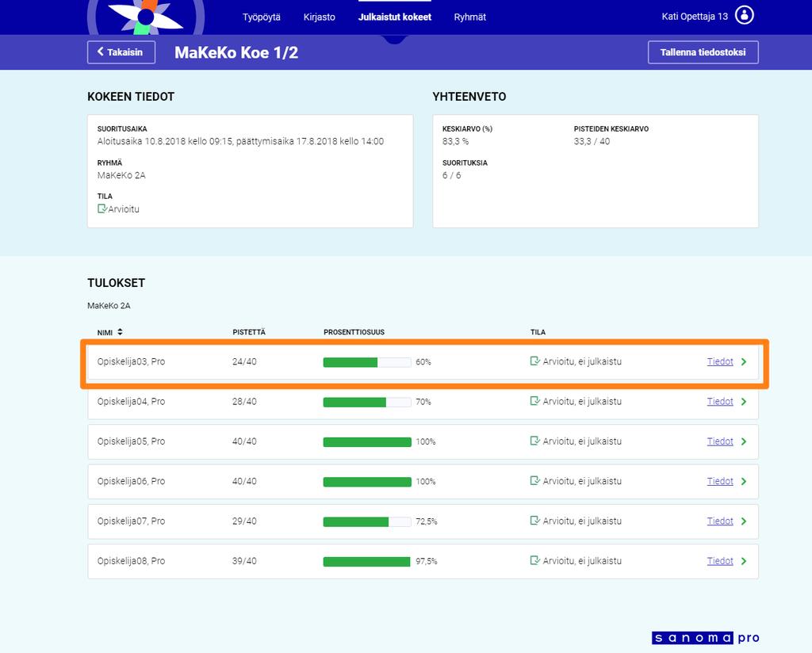The width and height of the screenshot is (812, 653).
Task: Click graded status icon in Kokeen tiedot card
Action: coord(102,209)
